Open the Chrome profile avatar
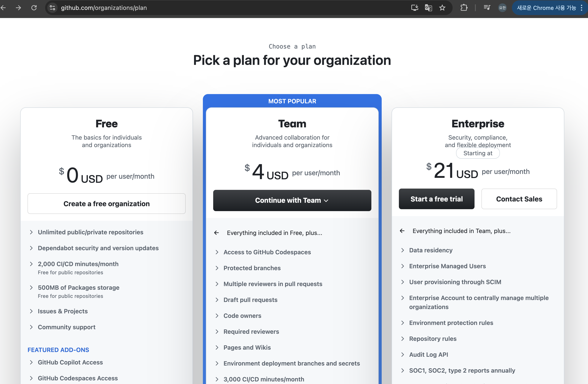Image resolution: width=588 pixels, height=384 pixels. 502,8
